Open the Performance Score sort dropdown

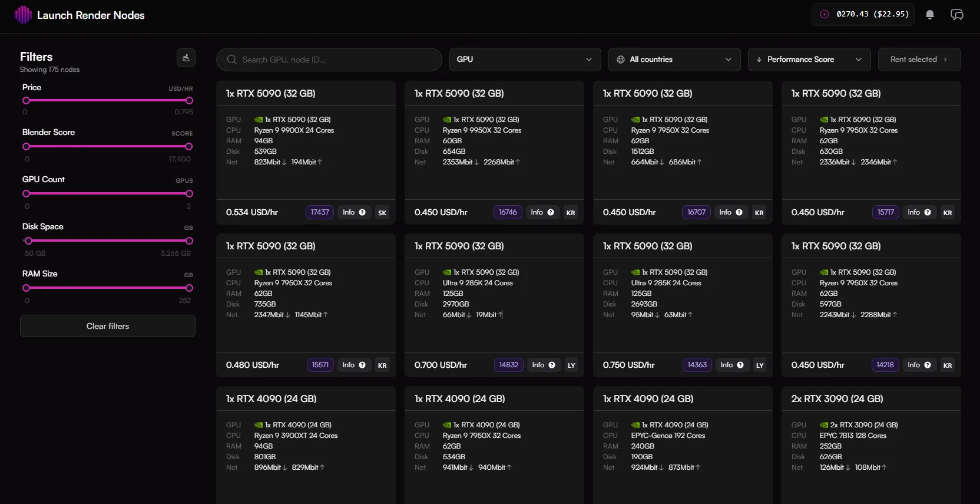[809, 60]
